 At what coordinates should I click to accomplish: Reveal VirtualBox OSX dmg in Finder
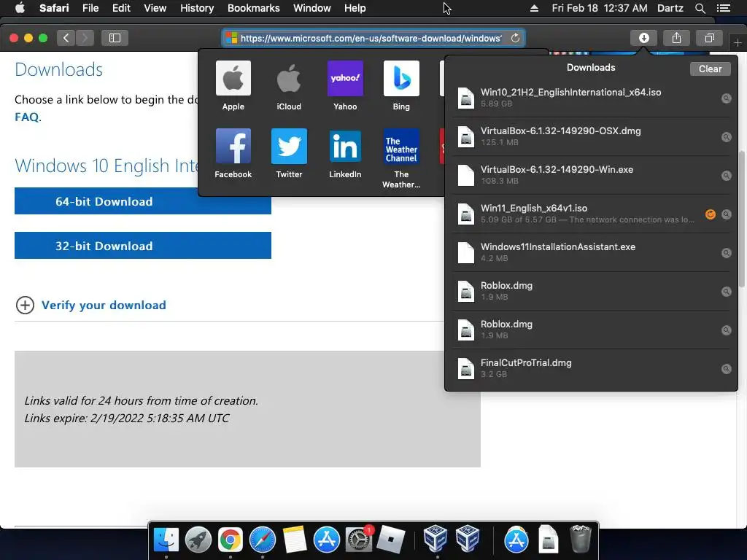point(726,137)
